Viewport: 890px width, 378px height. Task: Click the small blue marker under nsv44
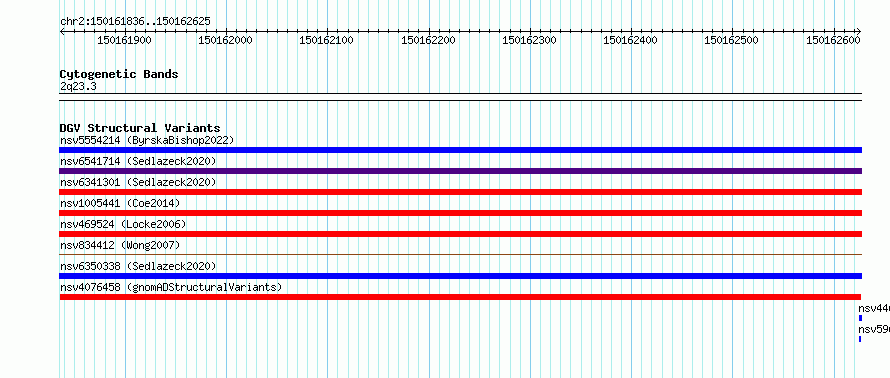tap(860, 318)
